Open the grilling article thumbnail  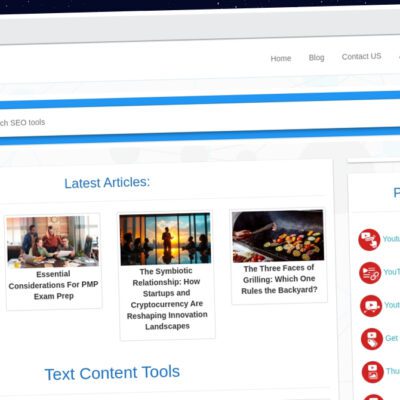coord(278,236)
